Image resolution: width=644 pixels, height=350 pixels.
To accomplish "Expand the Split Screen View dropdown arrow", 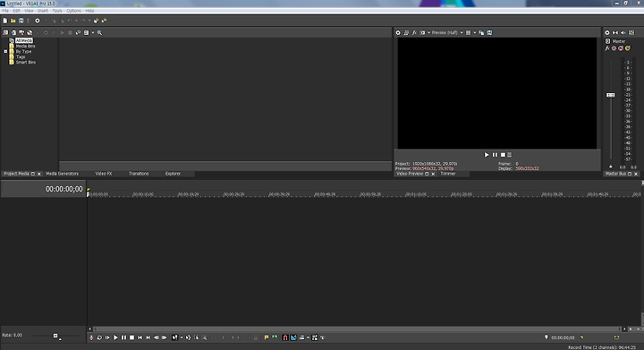I will click(428, 32).
